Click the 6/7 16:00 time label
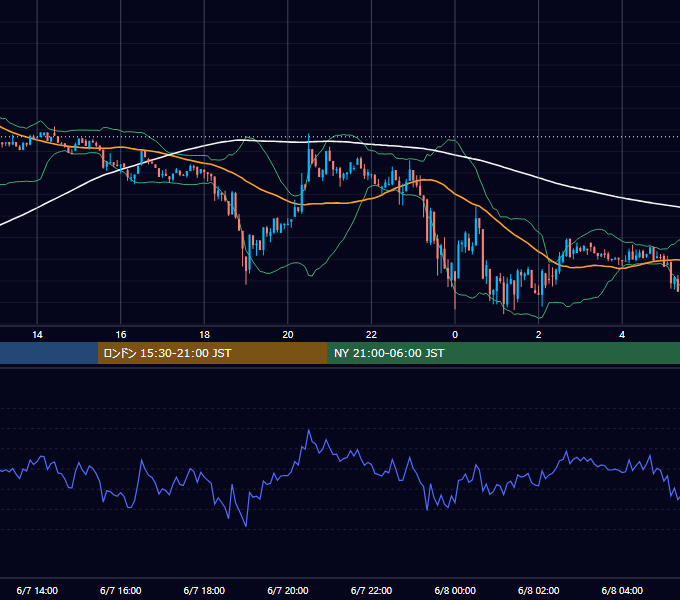The width and height of the screenshot is (680, 600). 121,591
